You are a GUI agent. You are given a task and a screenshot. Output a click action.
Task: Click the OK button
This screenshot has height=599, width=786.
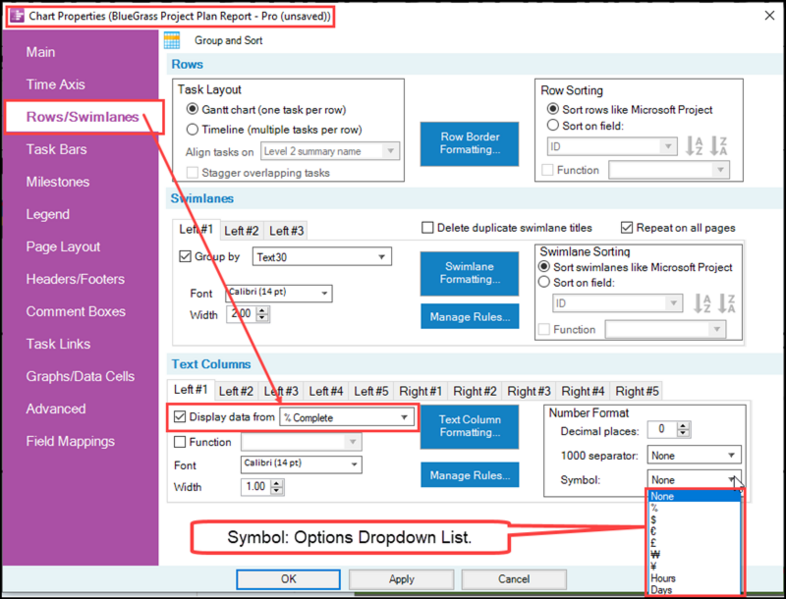pos(288,579)
